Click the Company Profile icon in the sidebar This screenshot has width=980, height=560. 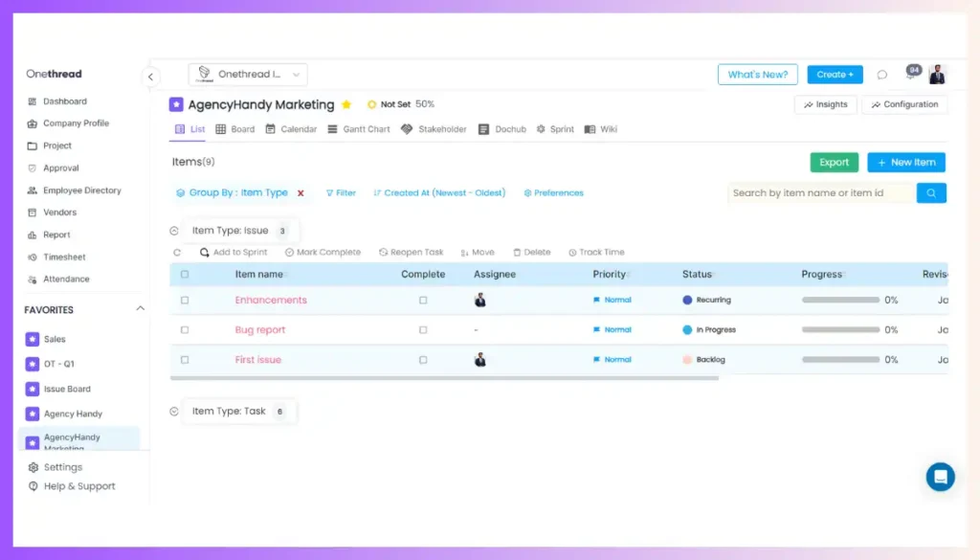coord(32,123)
